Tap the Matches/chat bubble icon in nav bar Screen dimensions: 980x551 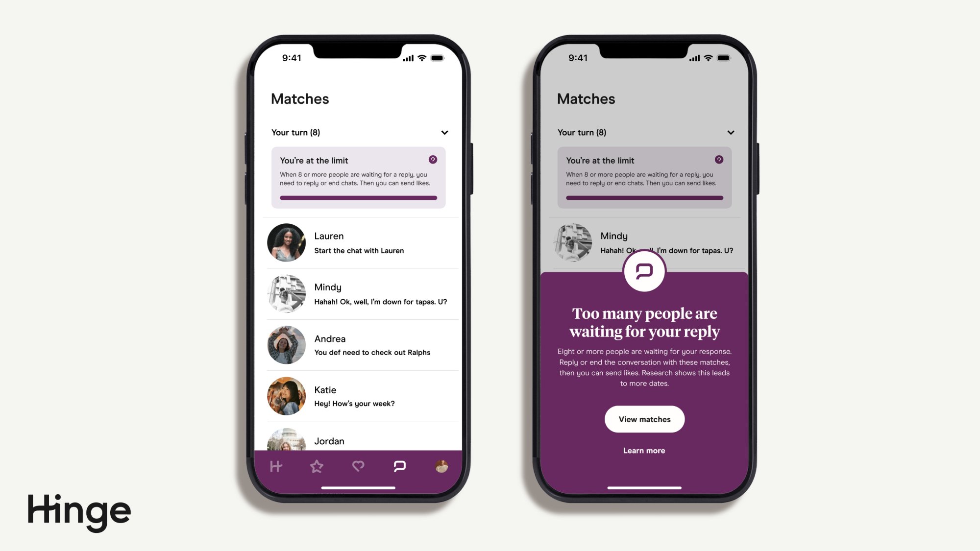[399, 466]
